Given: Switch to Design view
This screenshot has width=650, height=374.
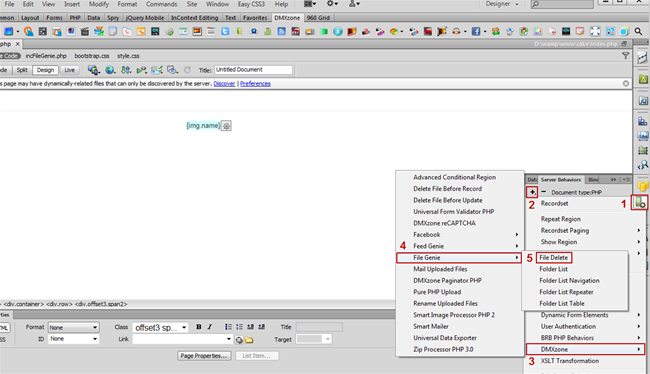Looking at the screenshot, I should 45,70.
